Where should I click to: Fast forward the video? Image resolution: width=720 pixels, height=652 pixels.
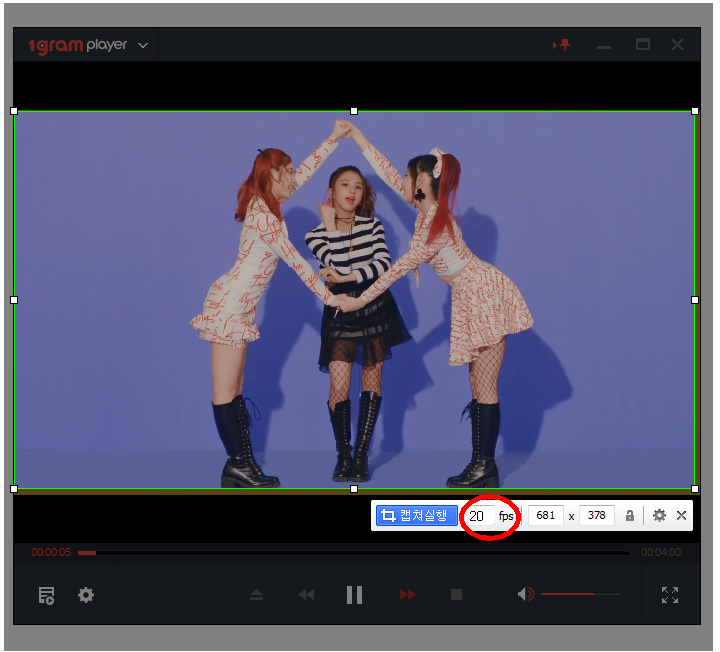[x=407, y=595]
